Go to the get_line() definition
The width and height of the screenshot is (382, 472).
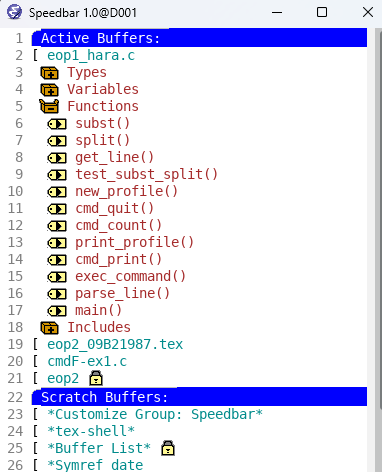pos(114,157)
